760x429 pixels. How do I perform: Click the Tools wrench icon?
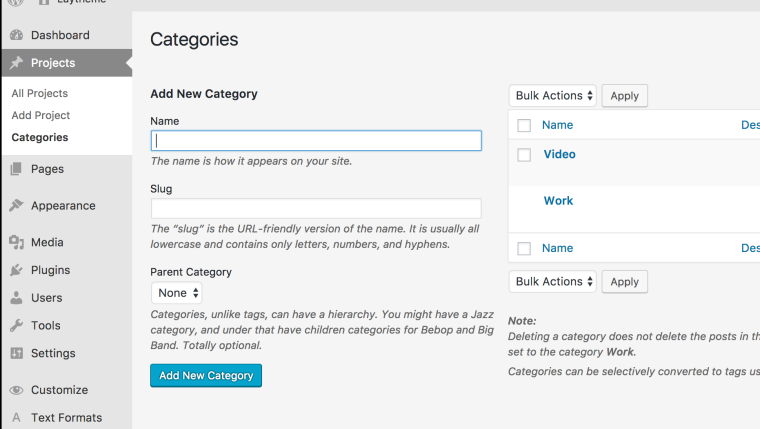coord(16,326)
